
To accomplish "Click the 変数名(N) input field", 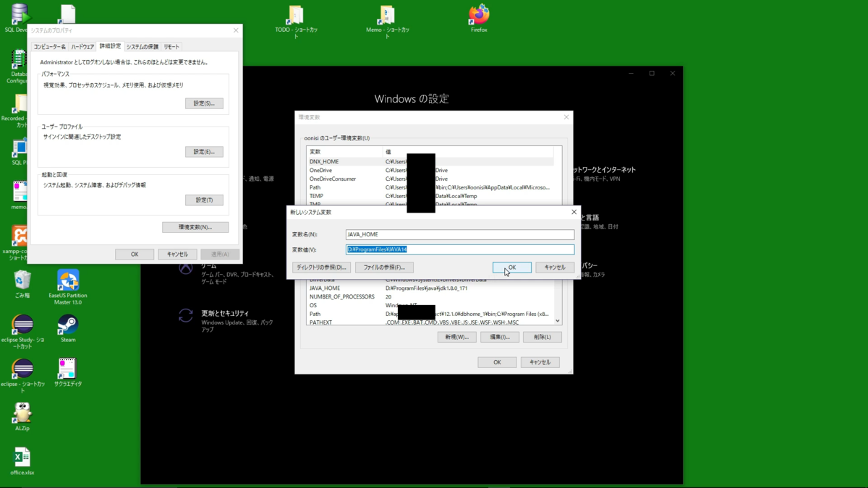I will click(x=460, y=234).
